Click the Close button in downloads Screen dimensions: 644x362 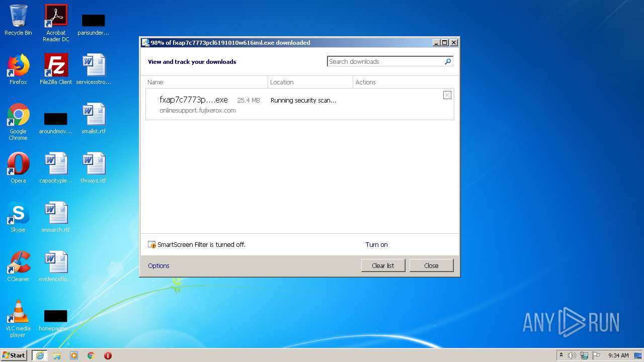pyautogui.click(x=431, y=265)
